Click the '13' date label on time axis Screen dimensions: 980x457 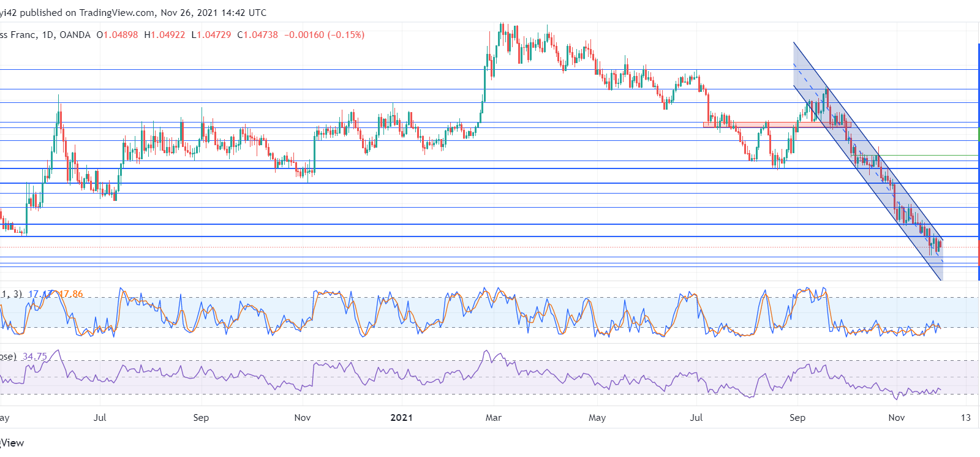click(x=966, y=418)
